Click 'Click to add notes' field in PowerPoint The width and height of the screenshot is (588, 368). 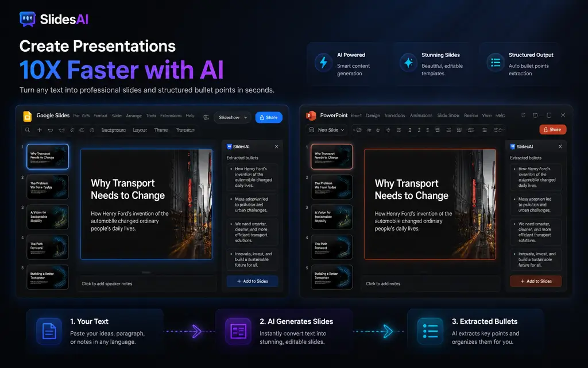[431, 283]
